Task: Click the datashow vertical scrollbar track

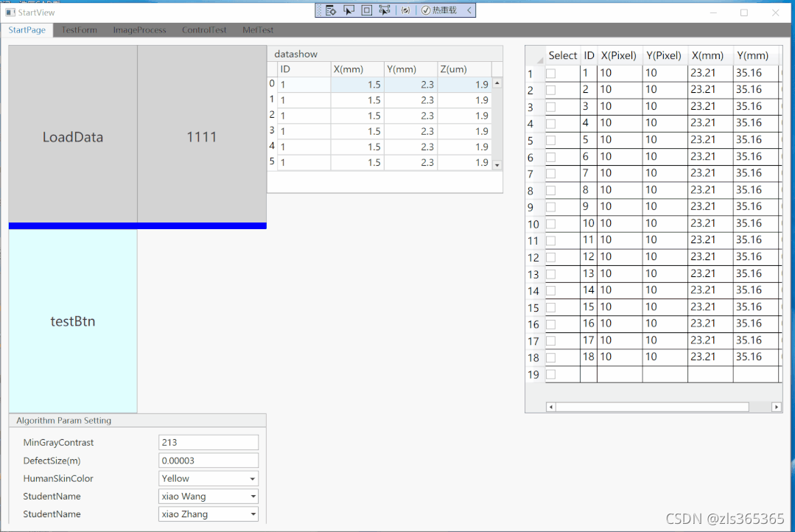Action: (x=497, y=125)
